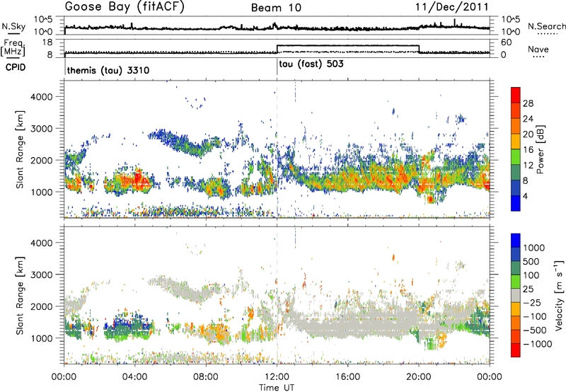The height and width of the screenshot is (392, 566).
Task: Click the "Velocity [m s⁻¹]" colorbar title
Action: coord(559,295)
